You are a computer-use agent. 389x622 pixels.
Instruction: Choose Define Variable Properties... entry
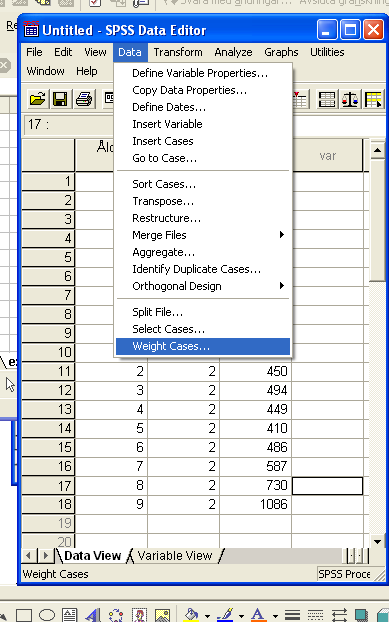(203, 73)
